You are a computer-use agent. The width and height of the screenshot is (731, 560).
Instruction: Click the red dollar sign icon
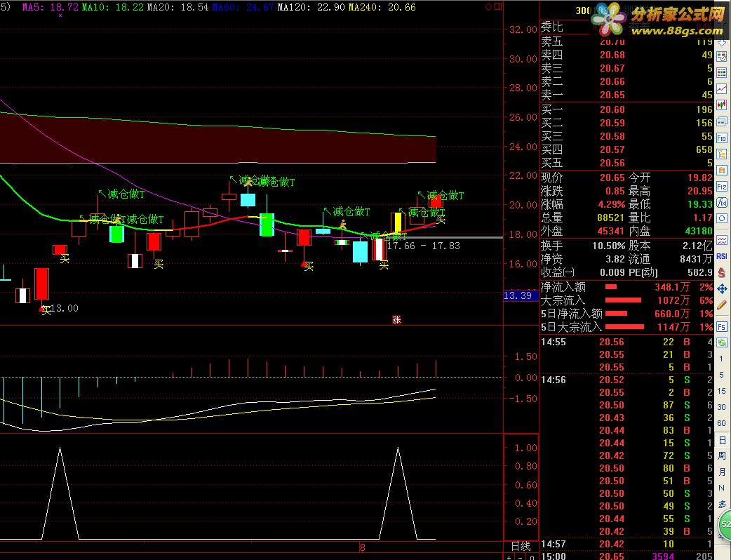(722, 273)
